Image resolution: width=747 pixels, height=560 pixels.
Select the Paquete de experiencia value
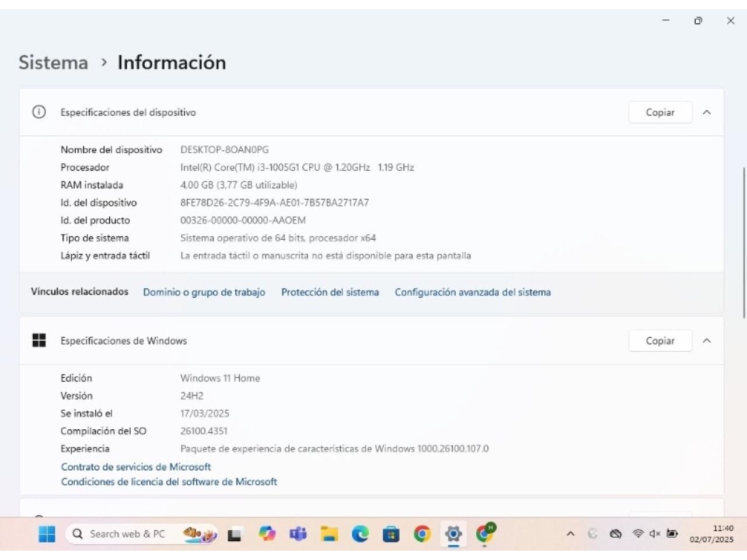tap(334, 449)
